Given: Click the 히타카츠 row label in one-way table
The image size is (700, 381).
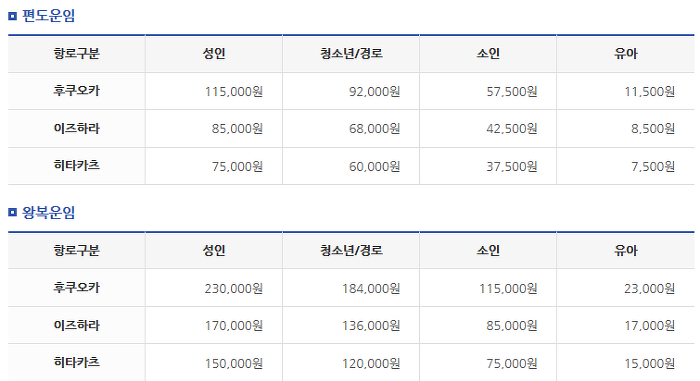Looking at the screenshot, I should click(x=76, y=166).
